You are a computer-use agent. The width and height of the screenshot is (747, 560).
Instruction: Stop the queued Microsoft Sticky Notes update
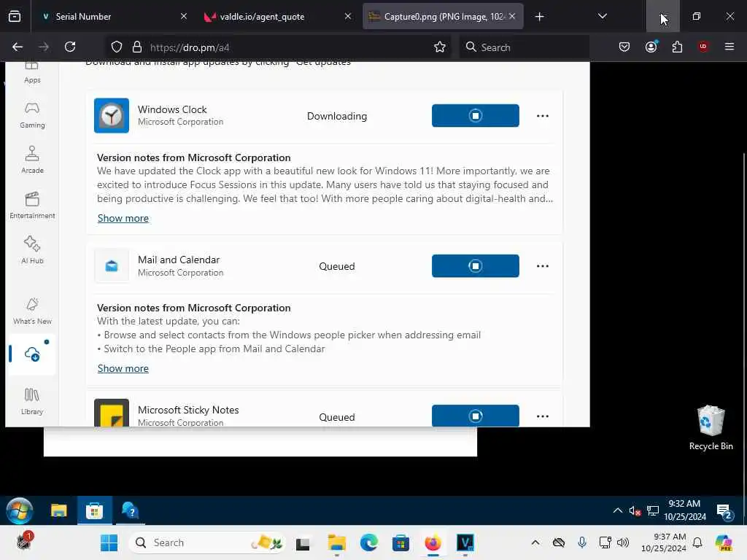(475, 416)
